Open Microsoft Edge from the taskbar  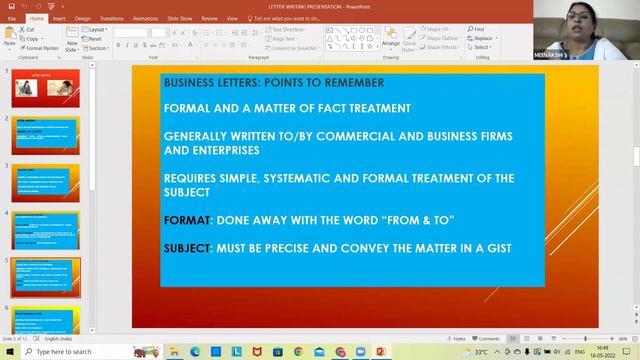195,351
